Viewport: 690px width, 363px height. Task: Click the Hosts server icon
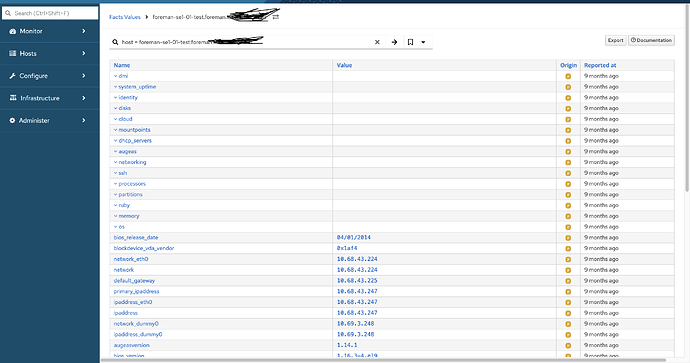tap(12, 53)
